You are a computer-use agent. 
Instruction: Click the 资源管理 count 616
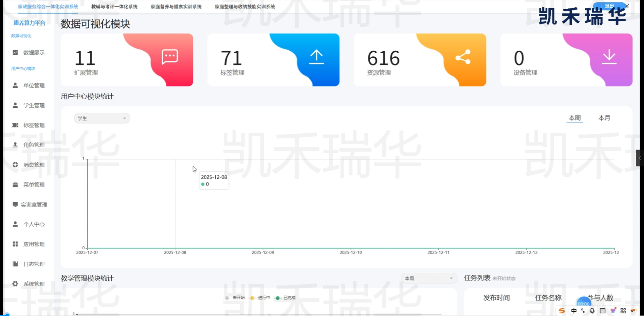coord(383,58)
